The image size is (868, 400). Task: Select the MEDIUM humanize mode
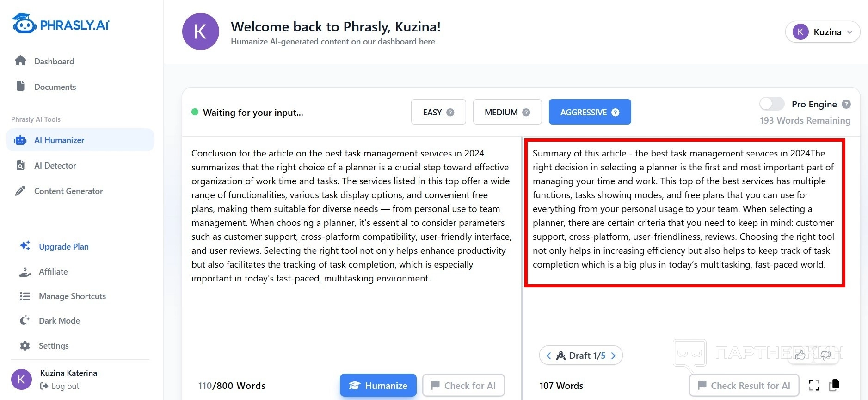507,112
